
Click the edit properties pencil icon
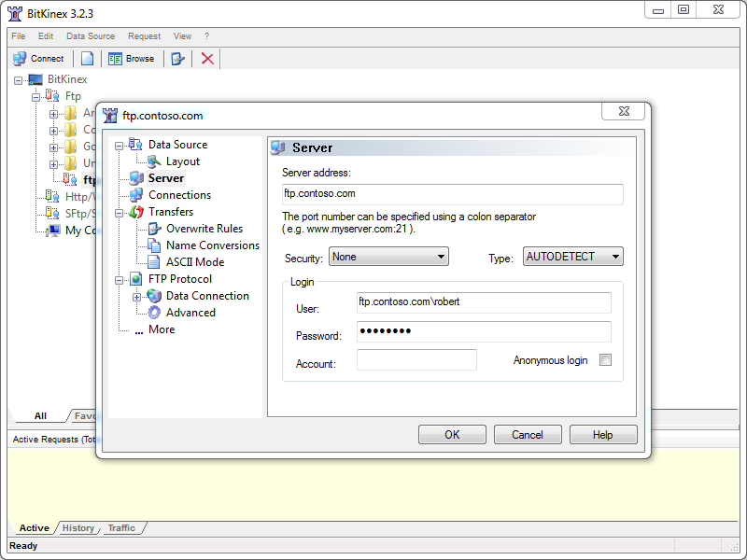point(178,59)
